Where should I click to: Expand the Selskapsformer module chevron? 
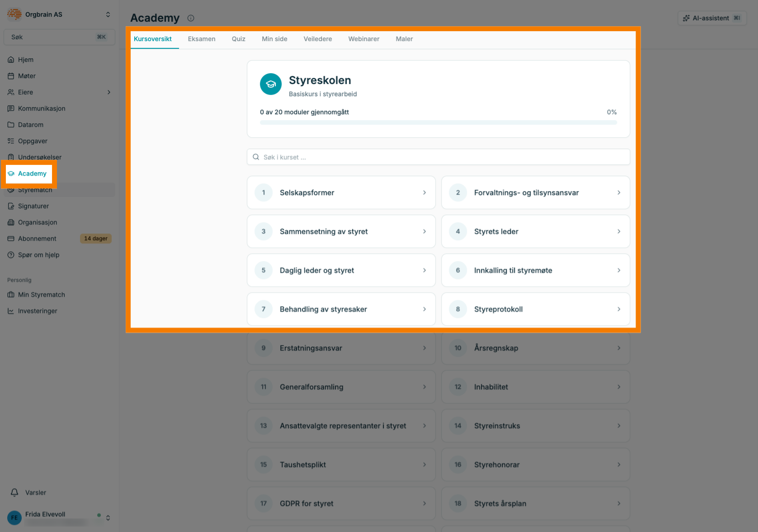point(424,192)
